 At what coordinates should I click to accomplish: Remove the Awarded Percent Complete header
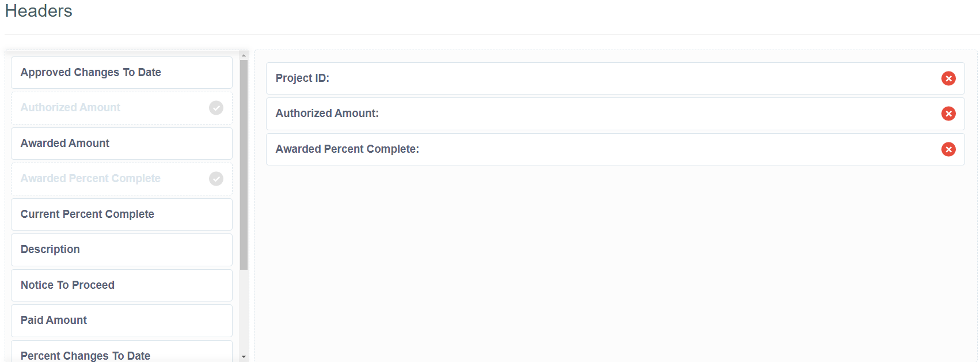click(x=948, y=149)
